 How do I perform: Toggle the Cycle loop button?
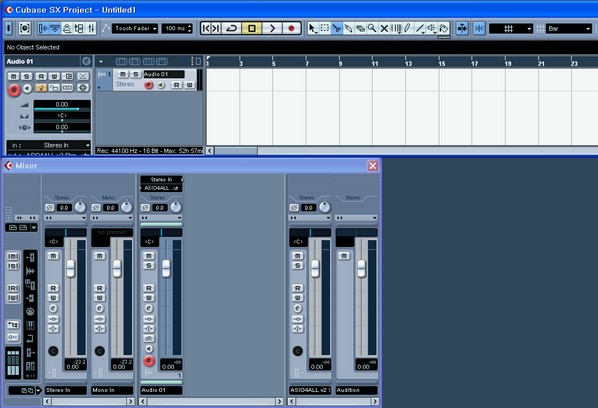tap(231, 28)
